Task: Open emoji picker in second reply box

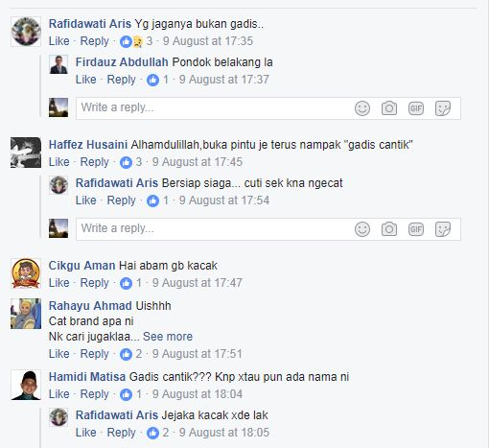Action: [x=362, y=229]
